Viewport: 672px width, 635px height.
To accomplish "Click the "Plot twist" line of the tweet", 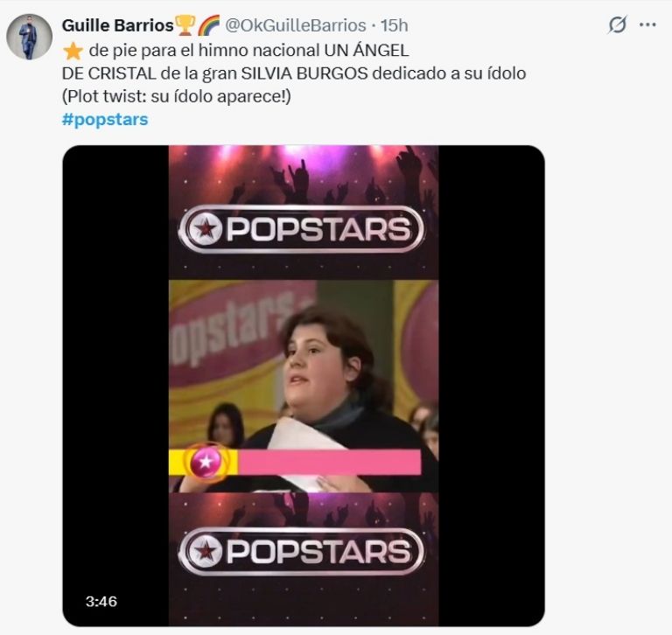I will [x=175, y=96].
